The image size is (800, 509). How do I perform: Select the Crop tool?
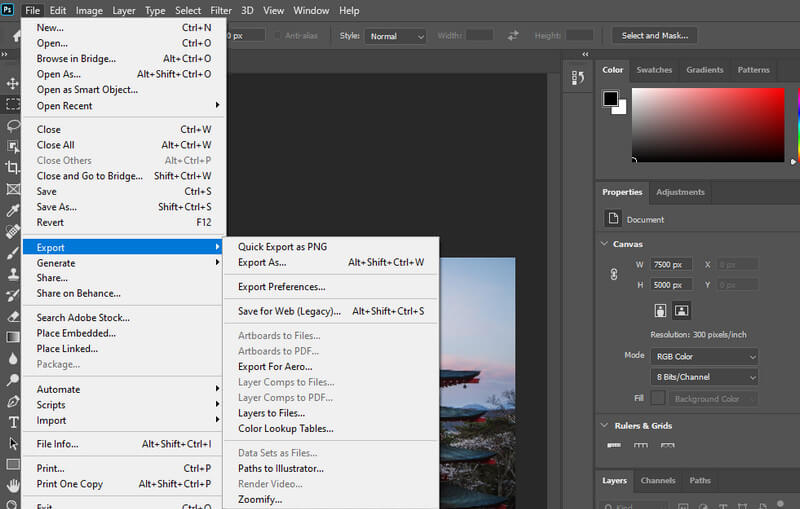point(13,167)
